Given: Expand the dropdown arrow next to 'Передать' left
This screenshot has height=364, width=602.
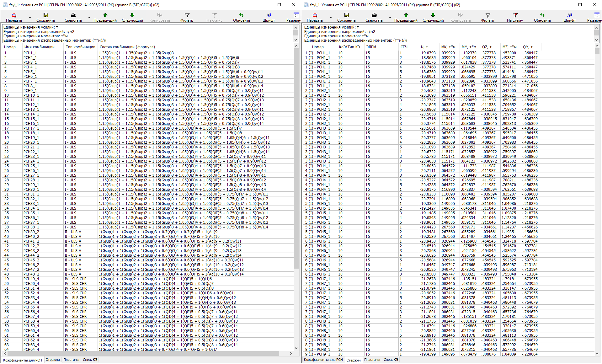Looking at the screenshot, I should pos(30,18).
